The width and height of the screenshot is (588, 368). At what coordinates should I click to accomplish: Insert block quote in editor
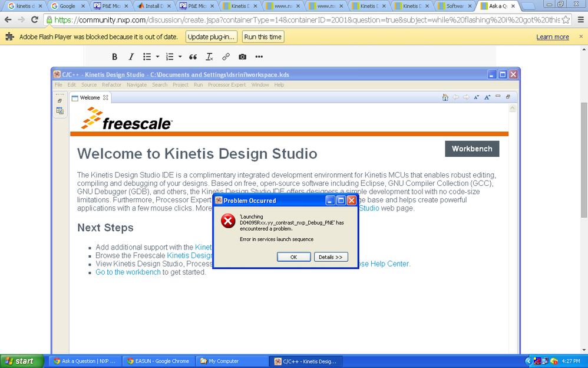pyautogui.click(x=193, y=57)
